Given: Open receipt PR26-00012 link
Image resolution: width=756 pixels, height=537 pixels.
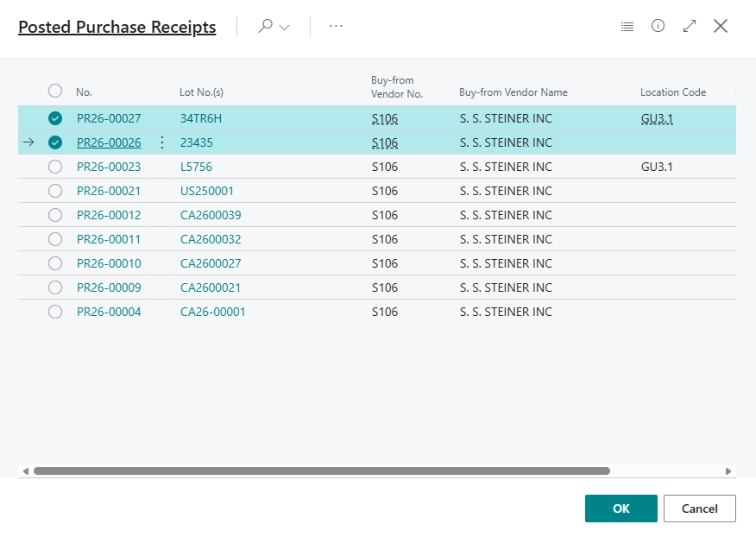Looking at the screenshot, I should (x=109, y=215).
